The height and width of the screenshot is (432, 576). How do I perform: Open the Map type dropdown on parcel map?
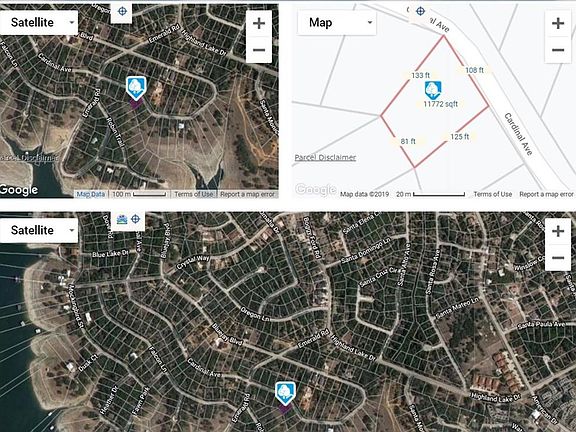(x=337, y=23)
